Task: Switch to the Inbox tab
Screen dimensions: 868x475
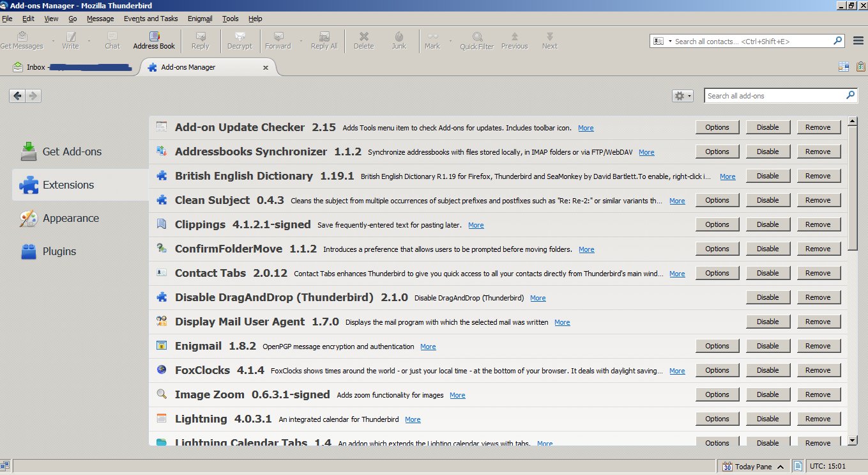Action: click(x=73, y=66)
